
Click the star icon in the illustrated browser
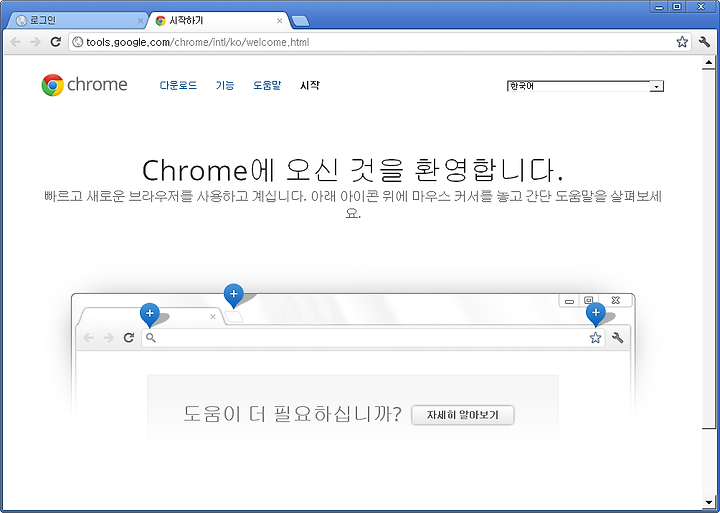[x=595, y=338]
